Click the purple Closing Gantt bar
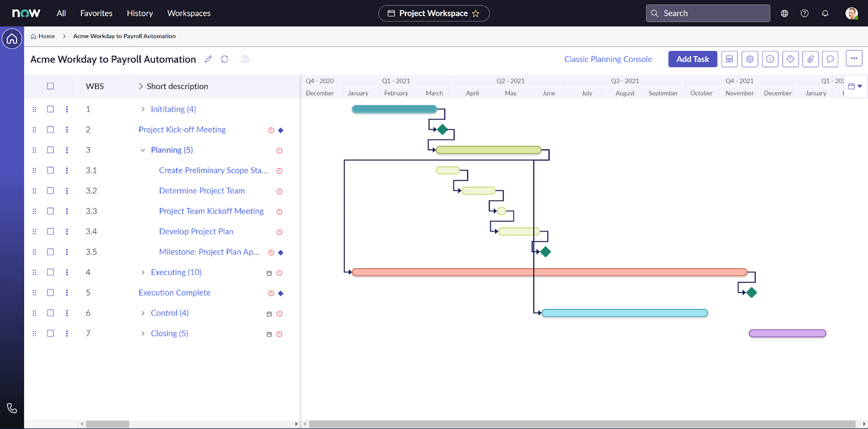This screenshot has height=429, width=868. (x=788, y=333)
